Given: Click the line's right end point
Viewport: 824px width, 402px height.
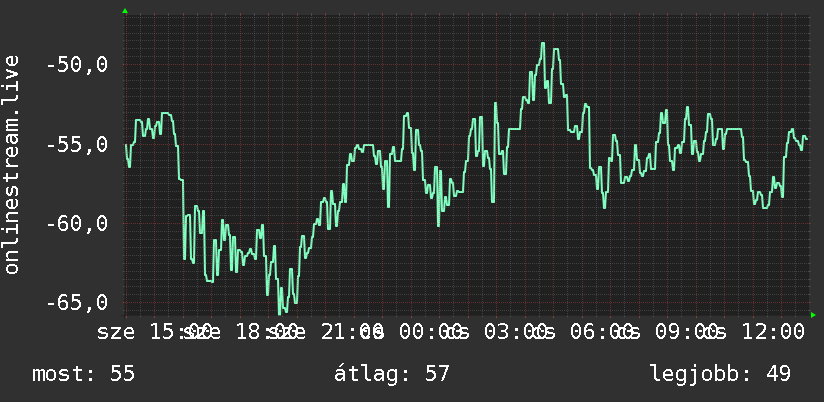Looking at the screenshot, I should point(806,138).
